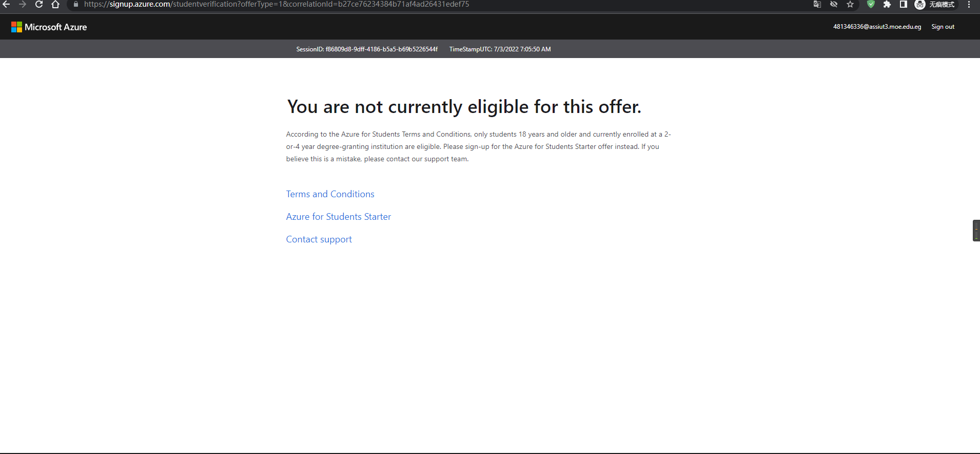Screen dimensions: 980x454
Task: Open the translate page icon
Action: [x=817, y=4]
